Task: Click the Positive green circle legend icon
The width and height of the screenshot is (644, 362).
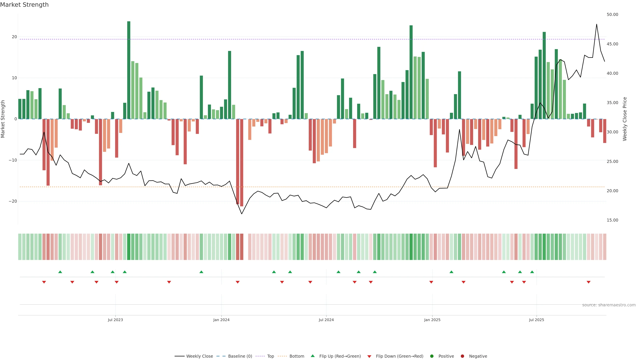Action: [x=432, y=356]
